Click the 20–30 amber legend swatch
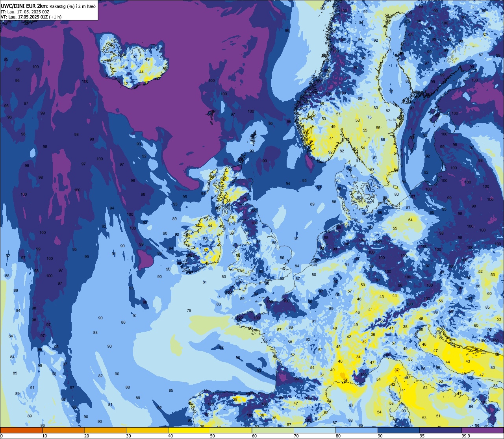The width and height of the screenshot is (504, 439). [105, 430]
